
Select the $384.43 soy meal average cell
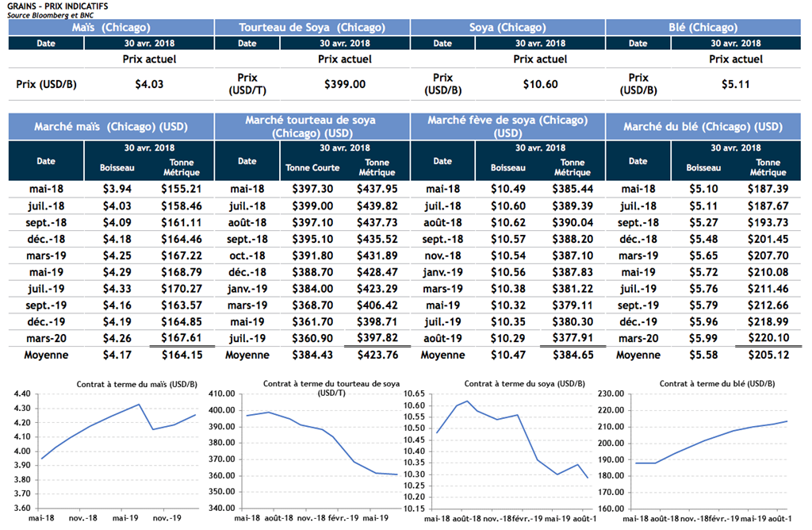click(312, 355)
